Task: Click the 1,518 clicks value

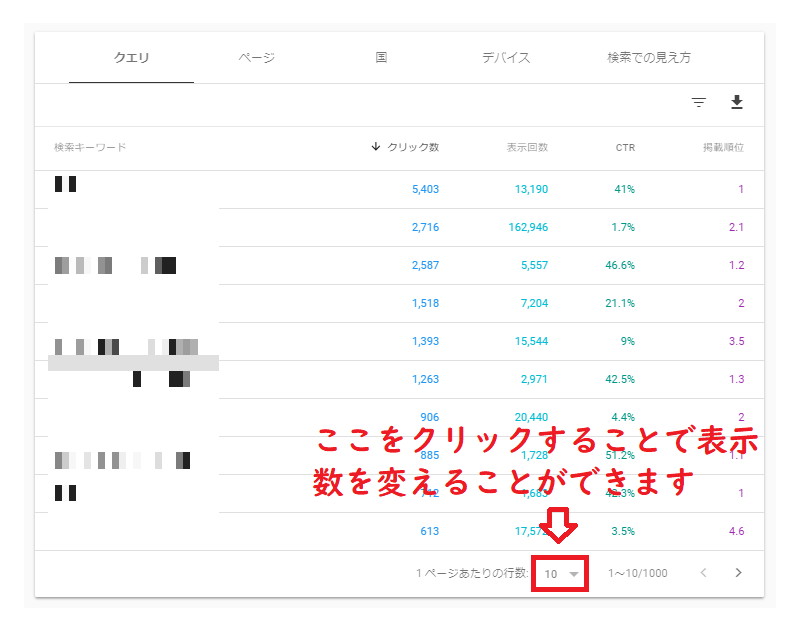Action: click(426, 303)
